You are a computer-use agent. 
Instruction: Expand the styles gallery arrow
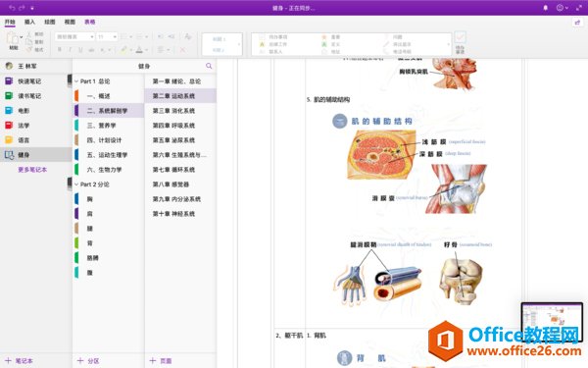point(239,44)
